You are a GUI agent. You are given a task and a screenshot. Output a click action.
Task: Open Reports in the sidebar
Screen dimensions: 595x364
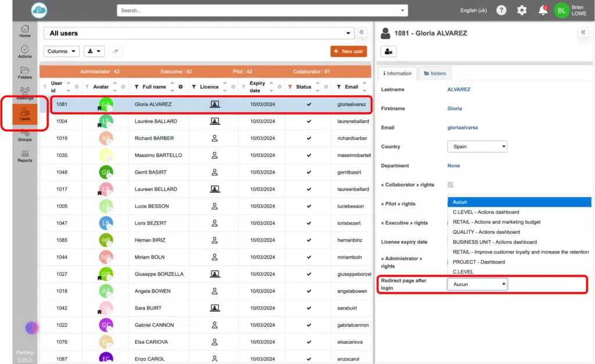pos(24,156)
